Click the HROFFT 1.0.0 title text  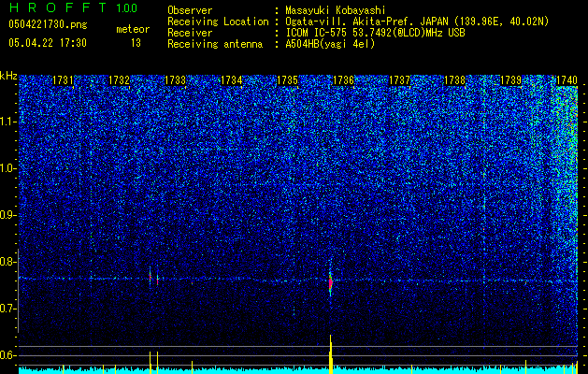74,7
